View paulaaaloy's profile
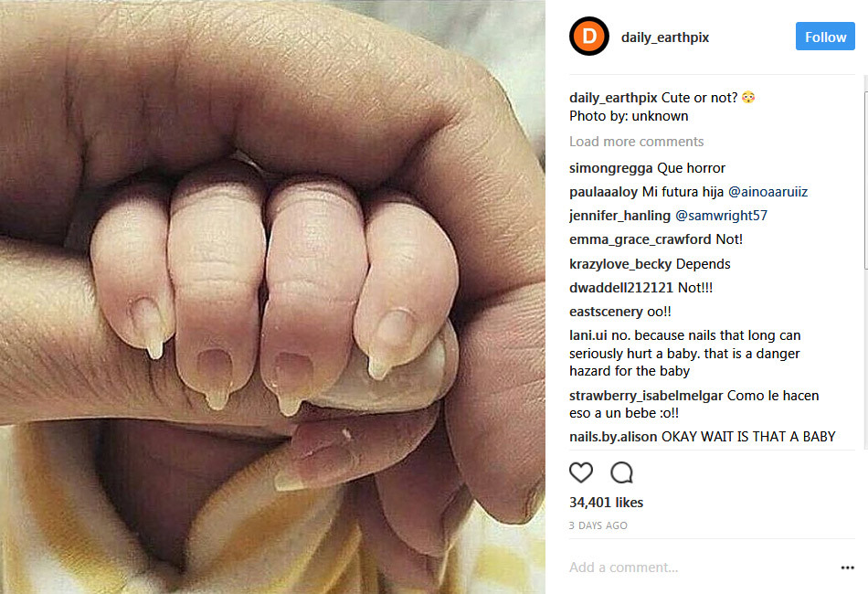The width and height of the screenshot is (868, 594). pos(603,192)
